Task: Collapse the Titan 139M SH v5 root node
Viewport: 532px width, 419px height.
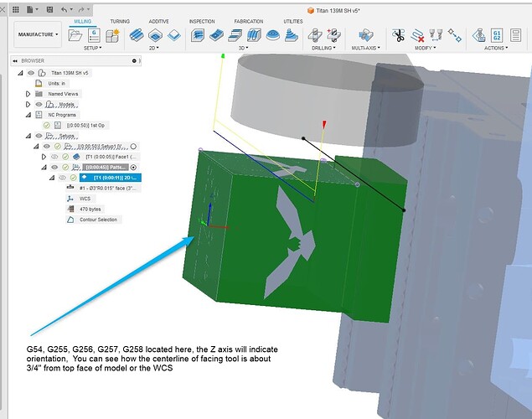Action: tap(21, 73)
